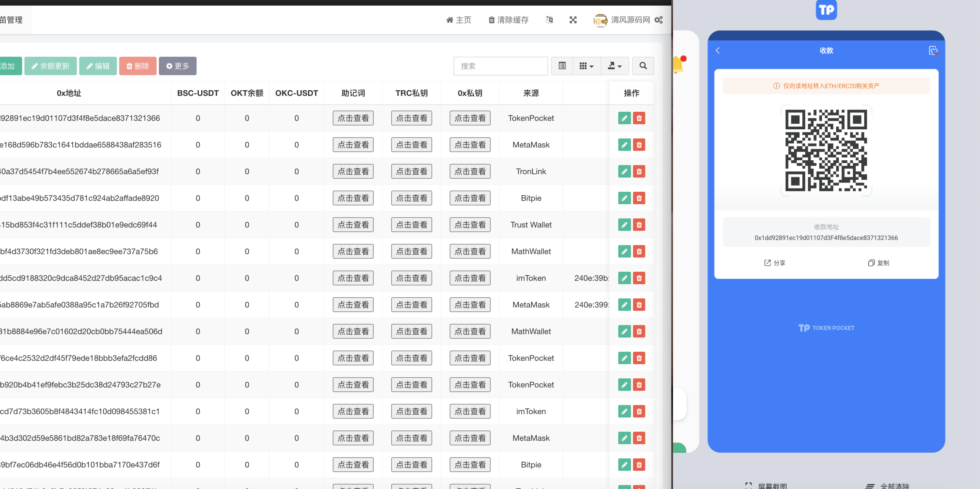The width and height of the screenshot is (980, 489).
Task: Click the fullscreen expand icon
Action: 573,20
